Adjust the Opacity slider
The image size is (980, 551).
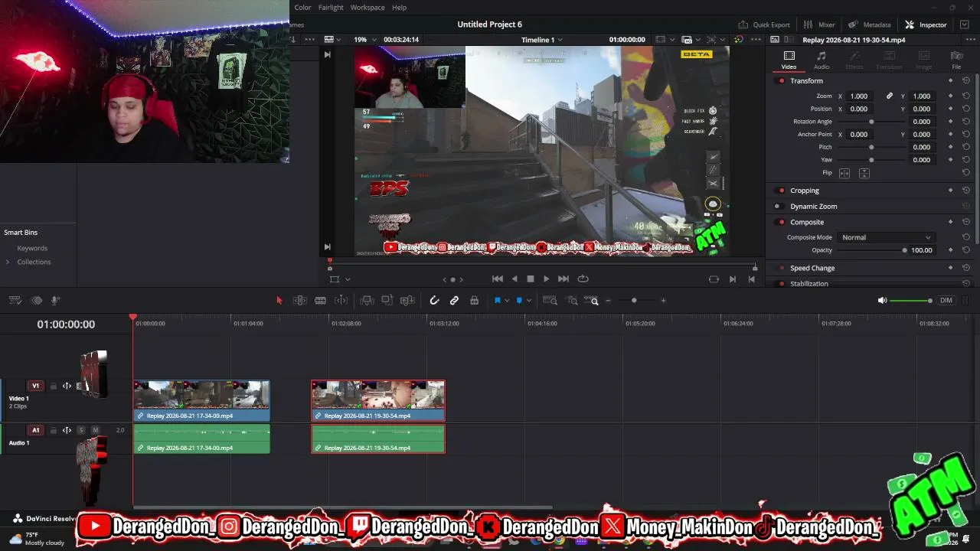pos(871,250)
